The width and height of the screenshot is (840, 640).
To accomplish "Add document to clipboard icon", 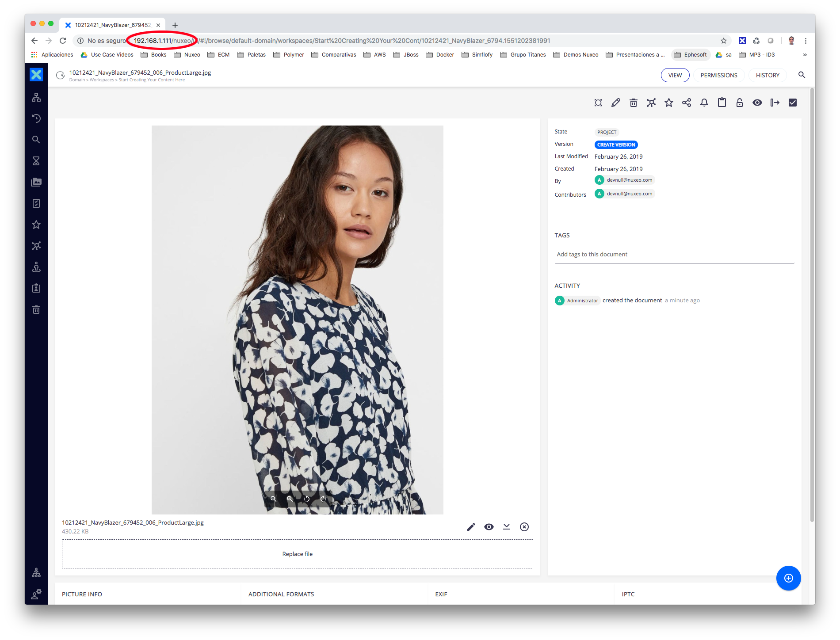I will pyautogui.click(x=722, y=103).
